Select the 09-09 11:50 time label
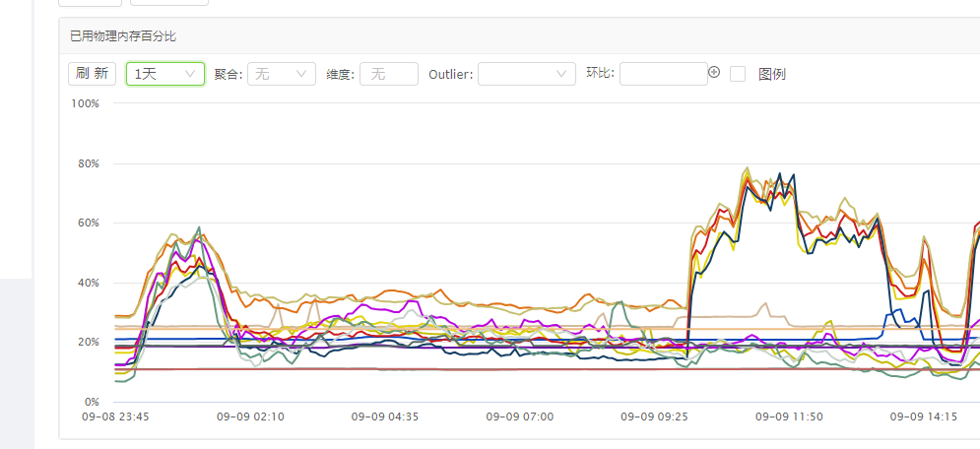The height and width of the screenshot is (449, 980). click(789, 417)
